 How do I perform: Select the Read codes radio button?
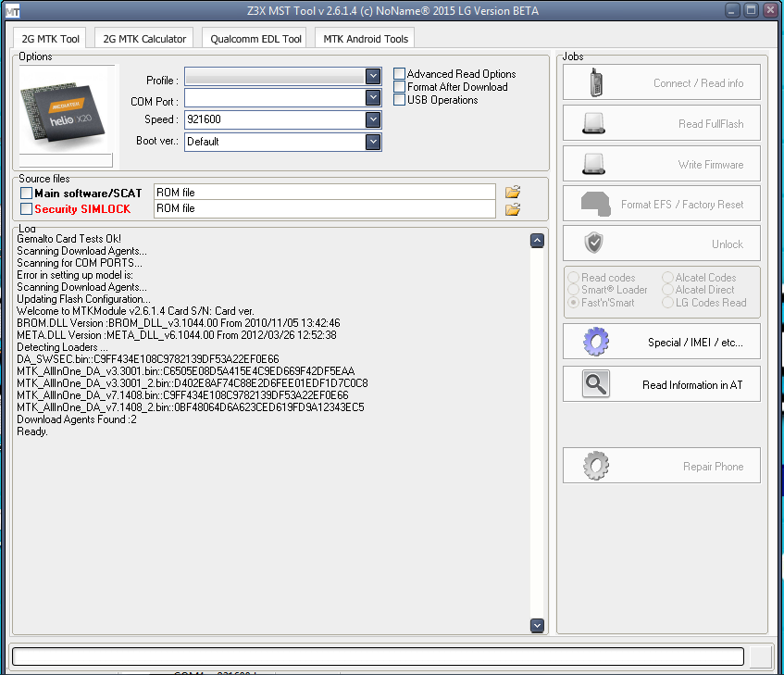point(574,278)
